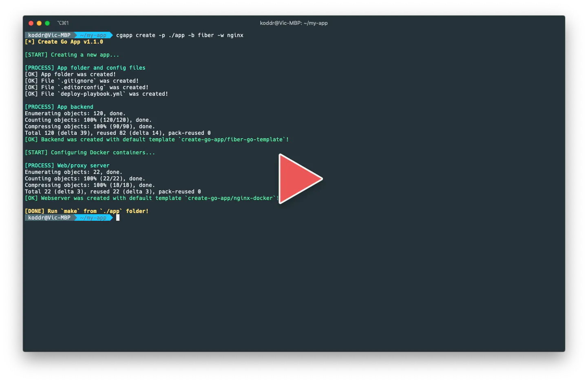Click the [DONE] Run make from ./app line
This screenshot has width=588, height=382.
click(x=87, y=211)
